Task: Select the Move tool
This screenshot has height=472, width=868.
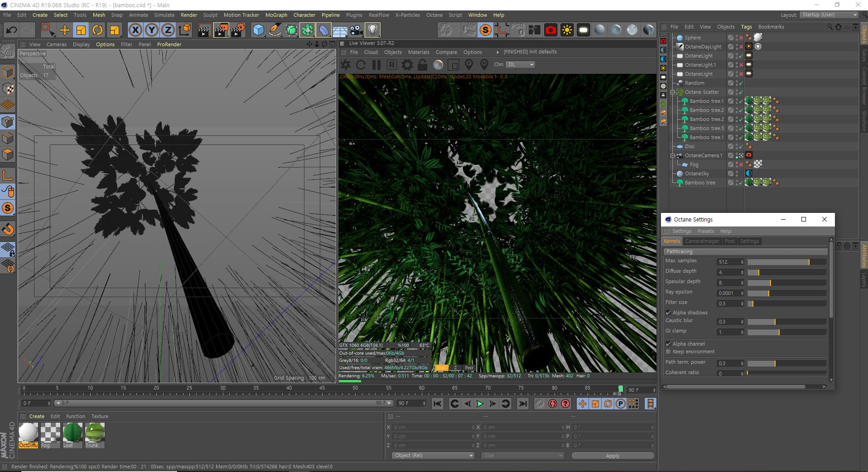Action: click(x=64, y=30)
